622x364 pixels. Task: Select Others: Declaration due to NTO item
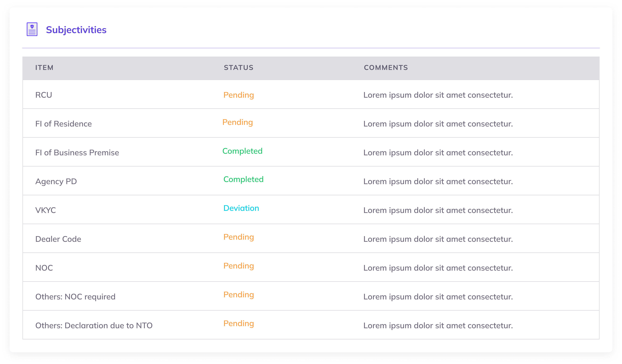[x=94, y=326]
